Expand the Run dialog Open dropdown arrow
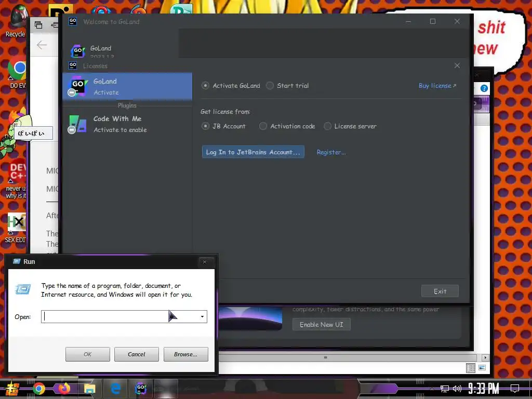 [x=202, y=316]
